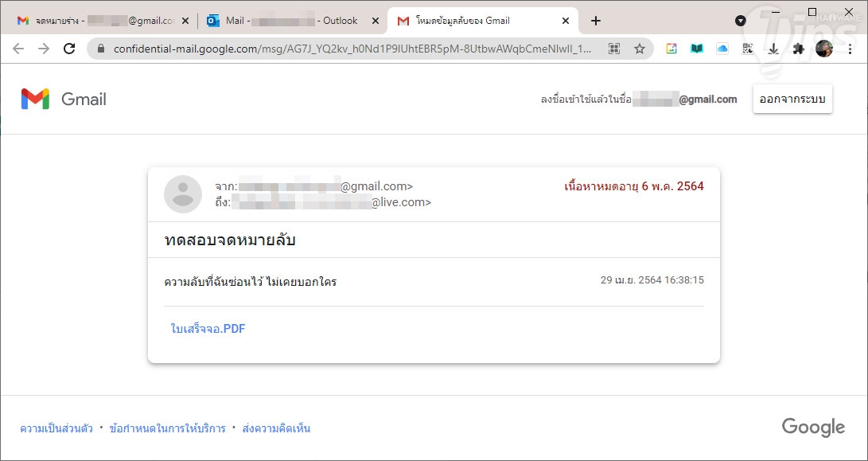Click the ถึง recipient address line
The height and width of the screenshot is (461, 868).
pyautogui.click(x=323, y=202)
